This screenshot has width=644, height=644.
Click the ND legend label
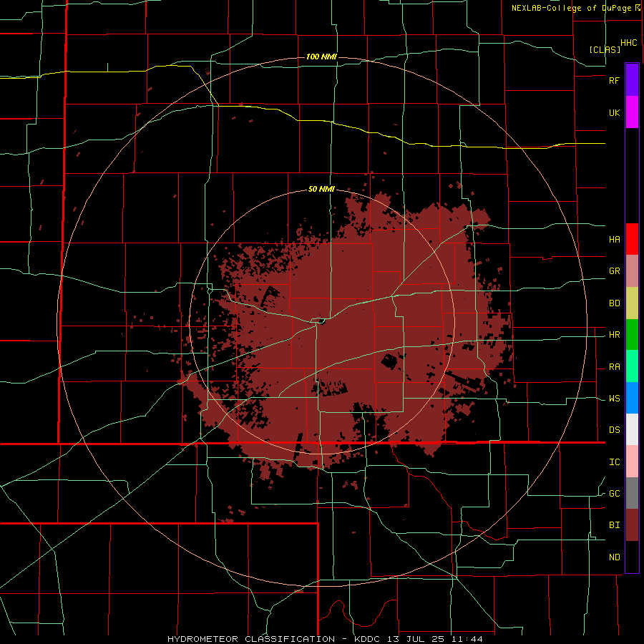click(x=614, y=557)
